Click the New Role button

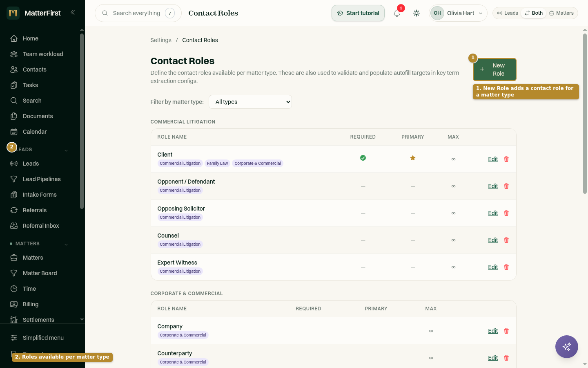pos(494,70)
